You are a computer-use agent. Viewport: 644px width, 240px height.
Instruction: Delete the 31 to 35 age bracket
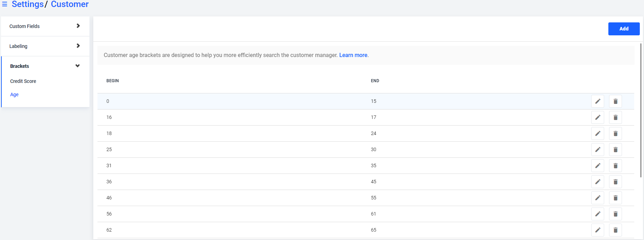click(x=615, y=166)
